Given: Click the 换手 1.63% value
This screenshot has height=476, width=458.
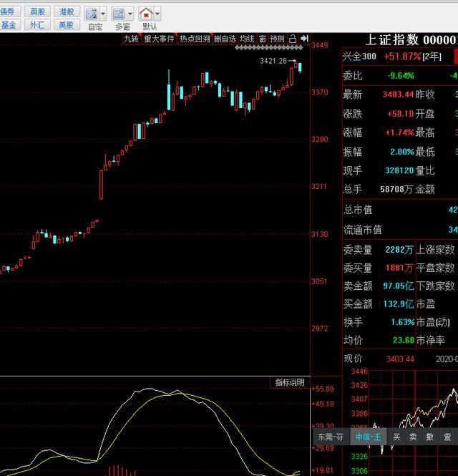Looking at the screenshot, I should click(403, 322).
